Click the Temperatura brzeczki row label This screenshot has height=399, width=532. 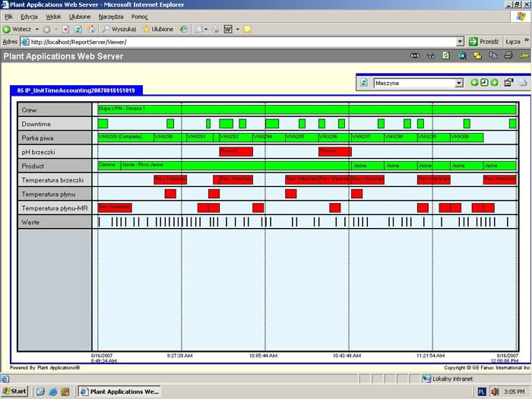pos(54,180)
